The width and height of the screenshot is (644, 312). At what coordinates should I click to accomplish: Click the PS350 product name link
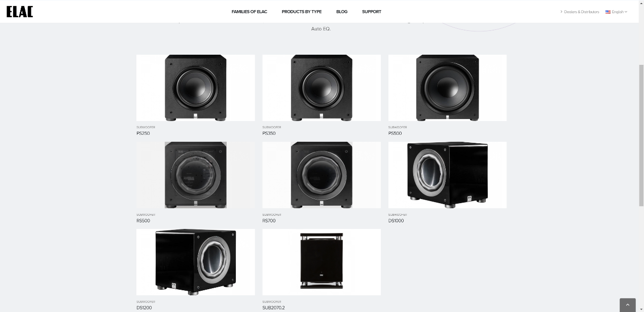(x=269, y=134)
